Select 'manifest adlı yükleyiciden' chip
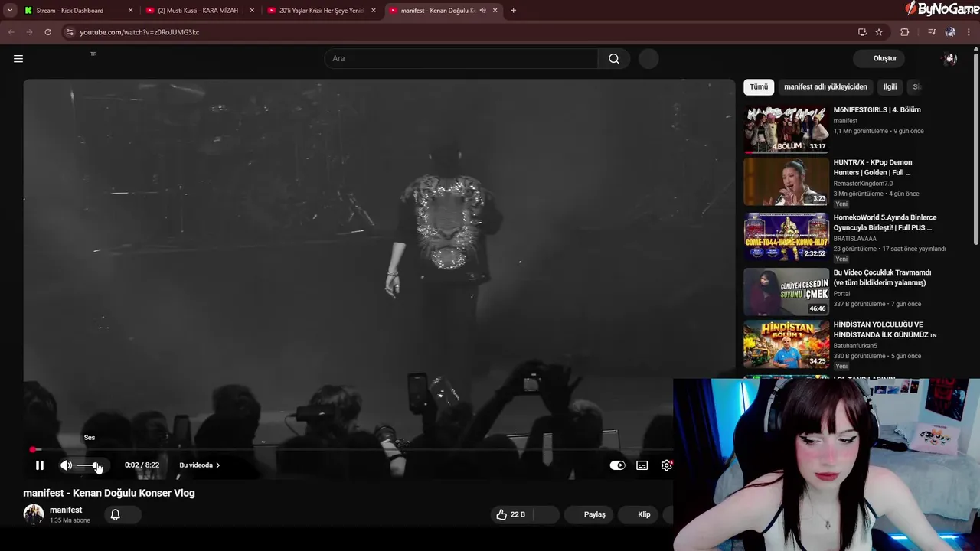This screenshot has height=551, width=980. click(825, 87)
